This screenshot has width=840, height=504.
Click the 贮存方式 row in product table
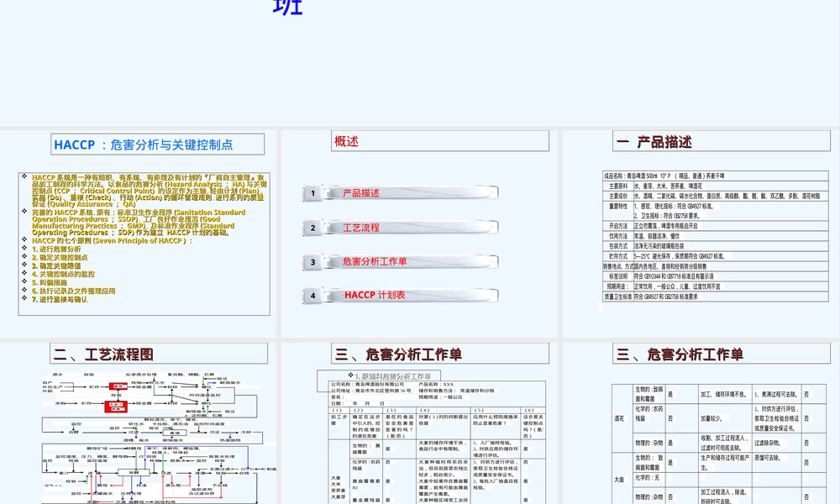[716, 256]
